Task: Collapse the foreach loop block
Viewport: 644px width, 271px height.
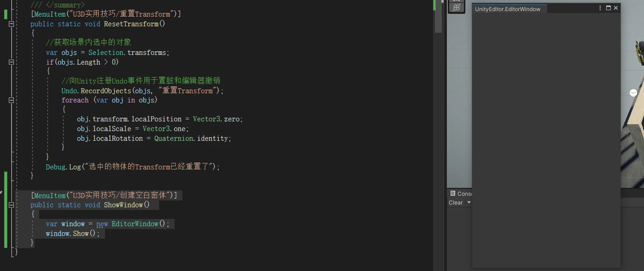Action: 11,100
